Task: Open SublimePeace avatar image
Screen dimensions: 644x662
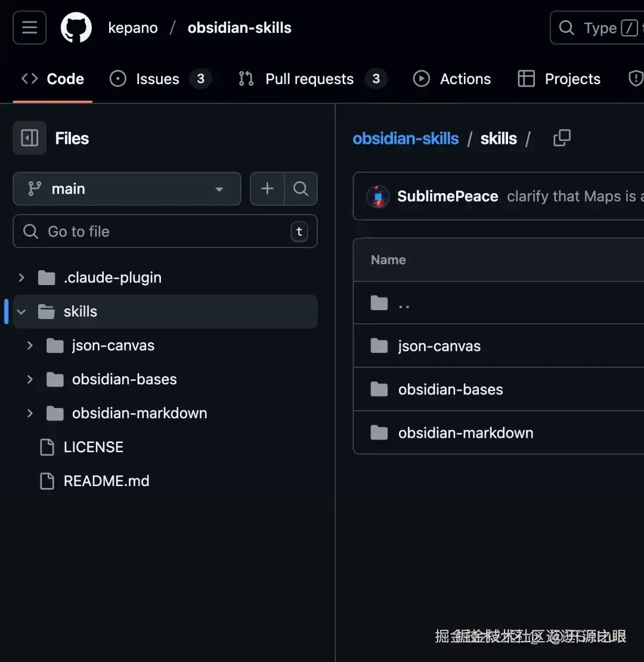Action: point(378,197)
